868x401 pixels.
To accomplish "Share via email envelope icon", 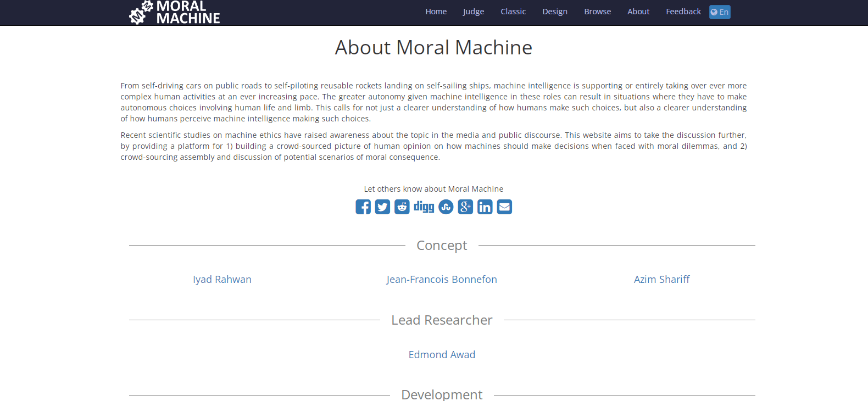I will tap(504, 207).
